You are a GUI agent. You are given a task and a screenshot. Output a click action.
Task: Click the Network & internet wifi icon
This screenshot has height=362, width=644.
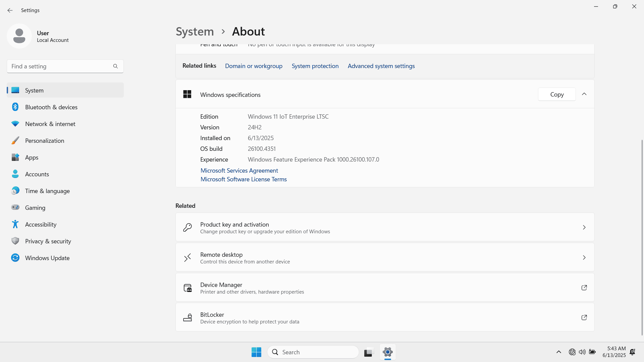coord(15,124)
